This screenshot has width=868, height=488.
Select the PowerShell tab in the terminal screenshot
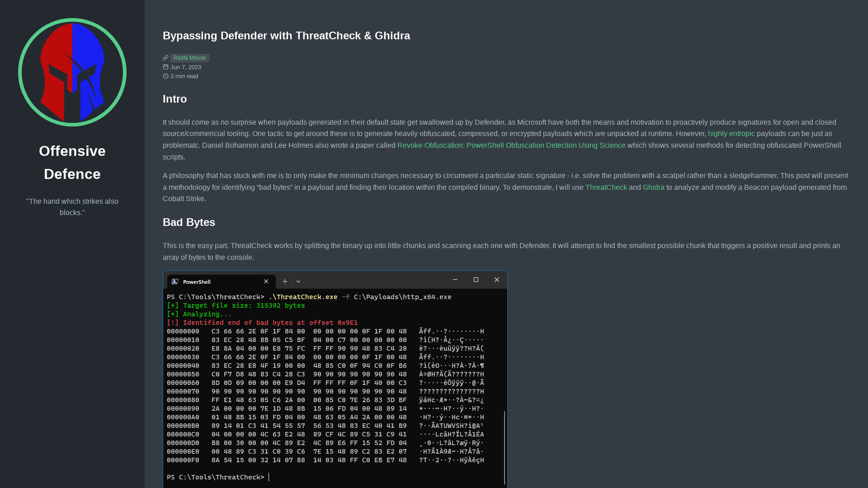click(222, 282)
